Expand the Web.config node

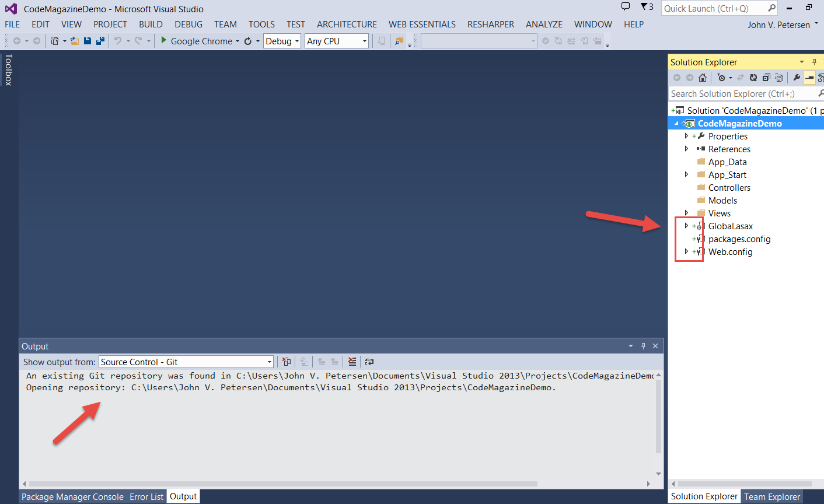tap(686, 251)
